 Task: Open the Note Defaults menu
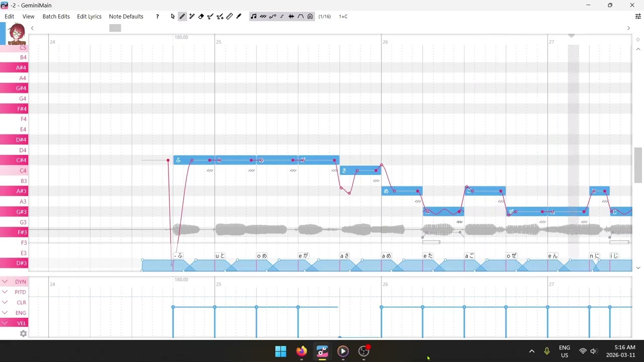[x=126, y=17]
